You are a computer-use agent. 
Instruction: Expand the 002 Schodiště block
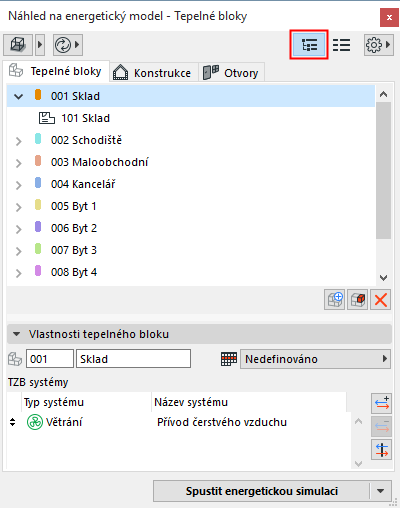click(x=19, y=141)
